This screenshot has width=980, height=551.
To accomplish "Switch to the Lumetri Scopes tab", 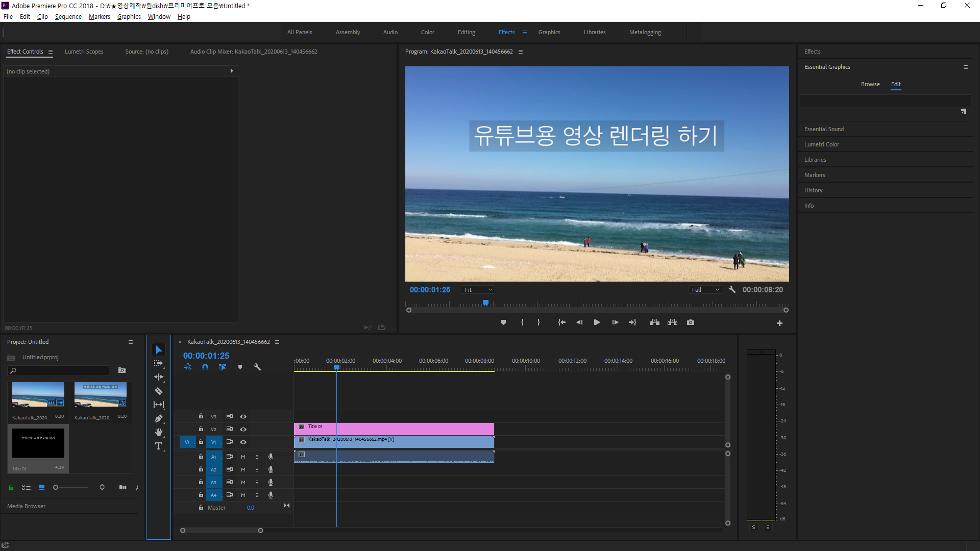I will (x=84, y=52).
